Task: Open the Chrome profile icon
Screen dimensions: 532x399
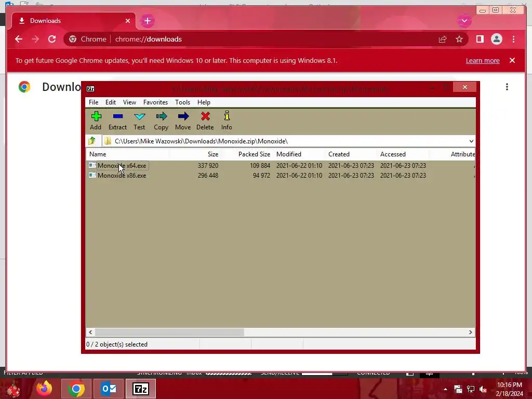Action: 496,39
